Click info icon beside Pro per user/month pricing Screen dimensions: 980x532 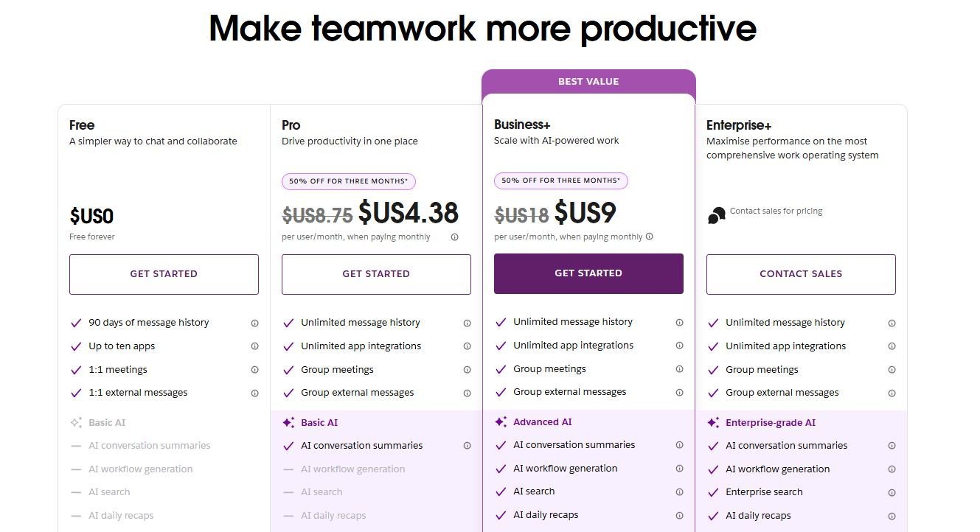coord(454,237)
